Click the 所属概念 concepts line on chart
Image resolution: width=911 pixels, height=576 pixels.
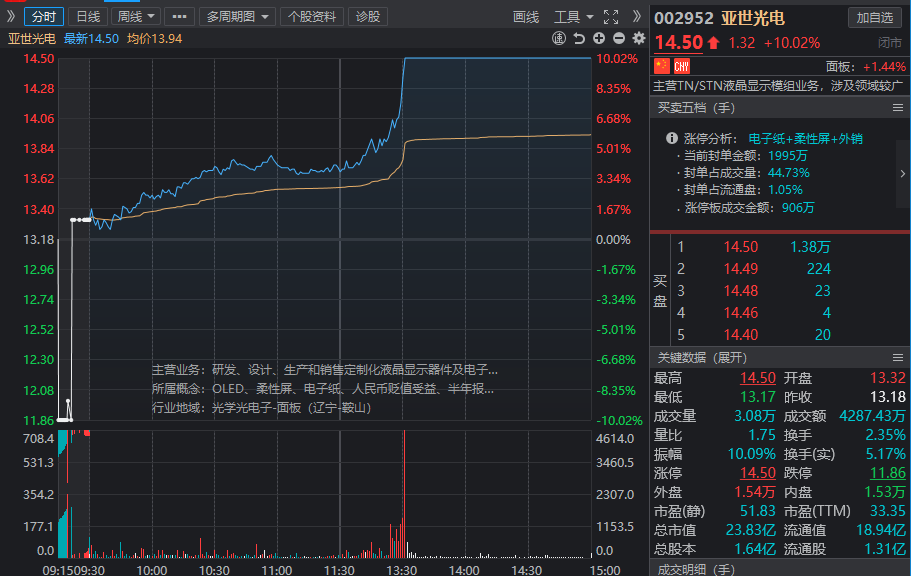[x=323, y=389]
